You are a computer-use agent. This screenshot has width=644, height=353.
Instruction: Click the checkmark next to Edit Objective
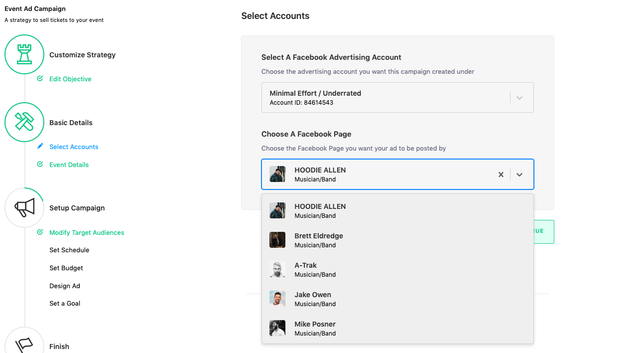tap(40, 79)
